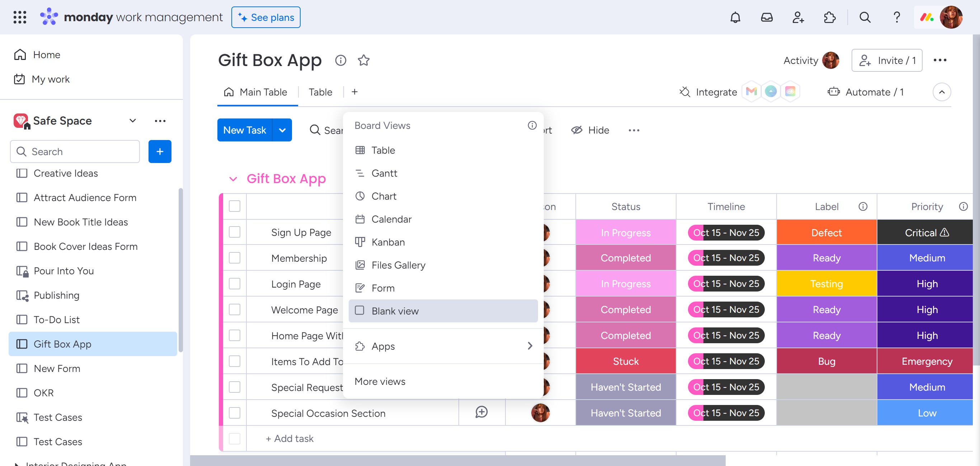Open the product switcher grid icon
980x466 pixels.
(x=19, y=18)
